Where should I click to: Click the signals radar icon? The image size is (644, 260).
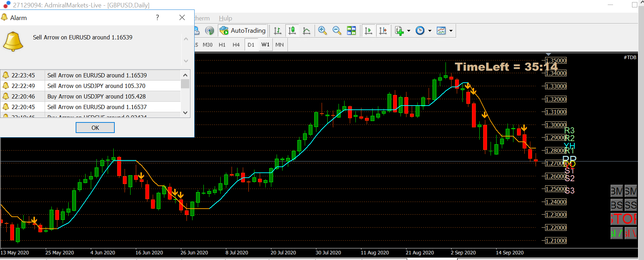[209, 31]
